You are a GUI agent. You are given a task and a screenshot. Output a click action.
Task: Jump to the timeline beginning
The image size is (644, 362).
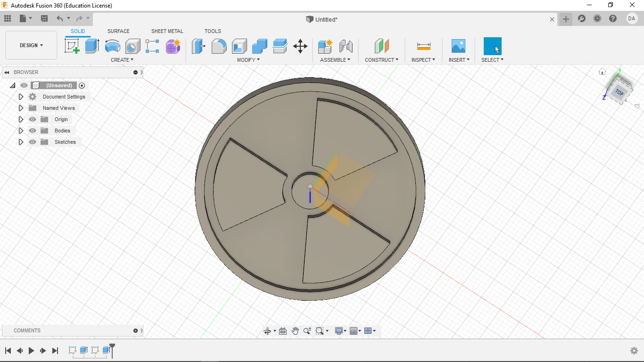pyautogui.click(x=8, y=351)
